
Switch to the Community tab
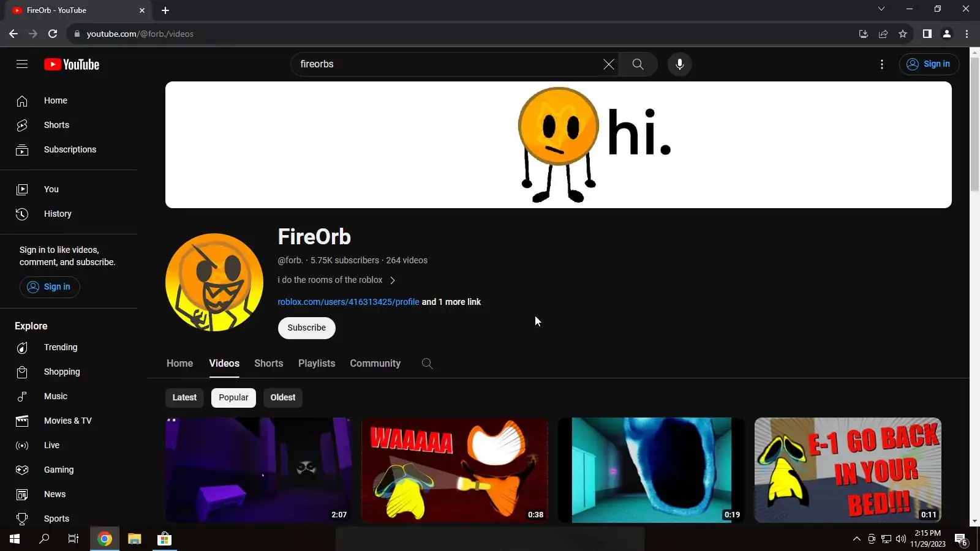(375, 364)
